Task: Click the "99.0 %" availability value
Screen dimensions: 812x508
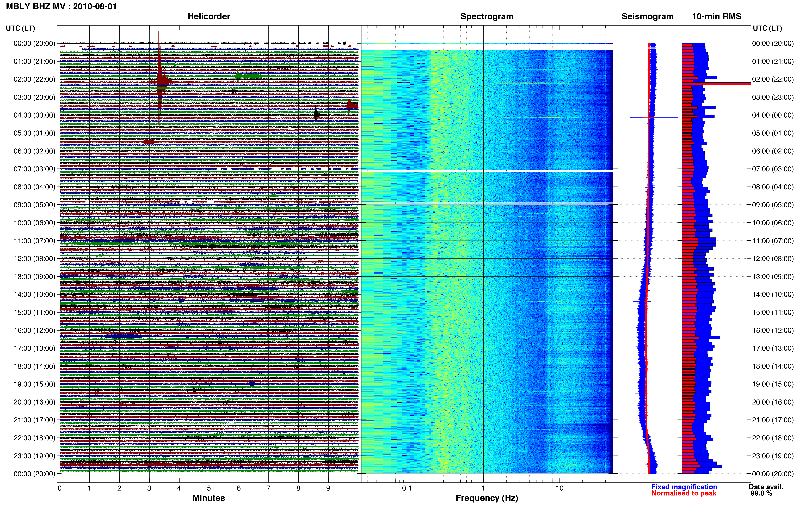Action: pos(762,493)
